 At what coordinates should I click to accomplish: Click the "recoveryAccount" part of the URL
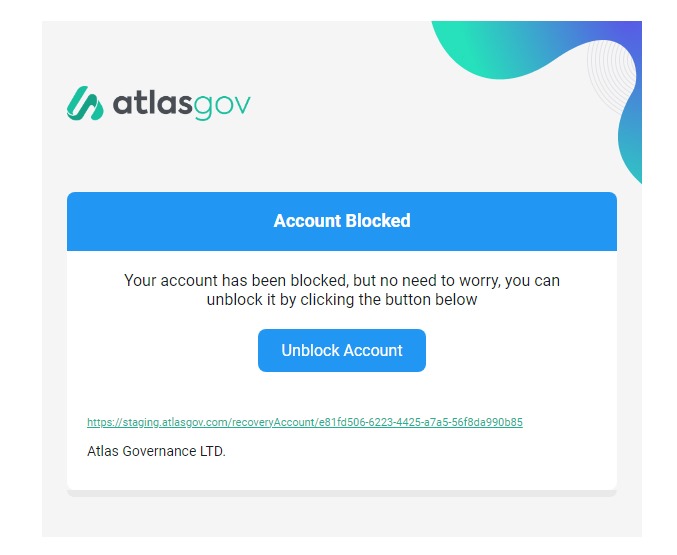(274, 422)
